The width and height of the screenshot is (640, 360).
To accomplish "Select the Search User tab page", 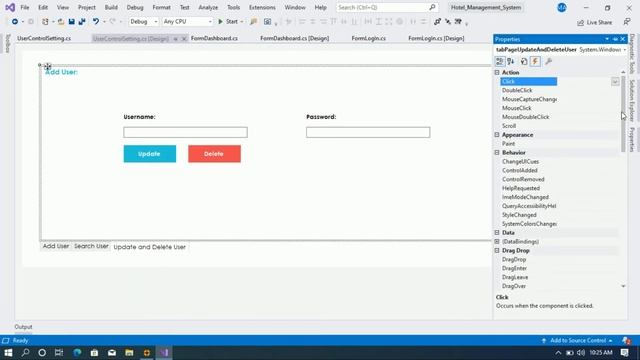I will pyautogui.click(x=91, y=247).
